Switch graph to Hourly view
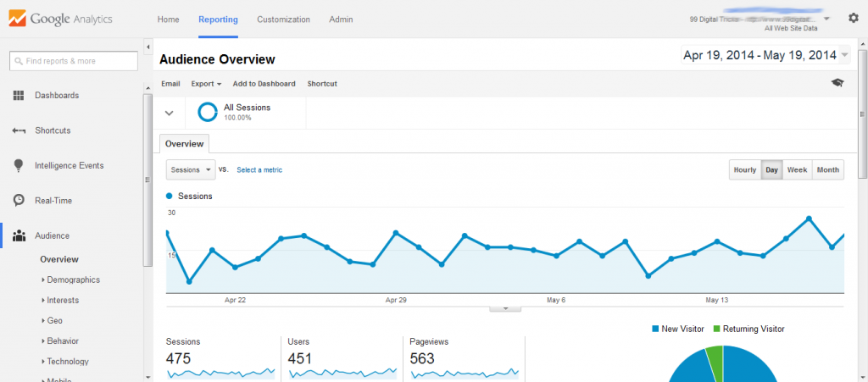This screenshot has width=868, height=382. (x=745, y=169)
